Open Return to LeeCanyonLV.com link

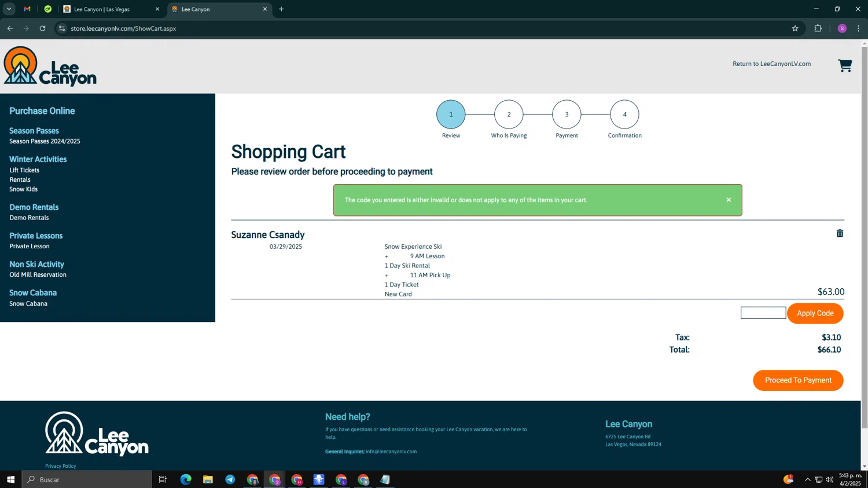click(771, 64)
